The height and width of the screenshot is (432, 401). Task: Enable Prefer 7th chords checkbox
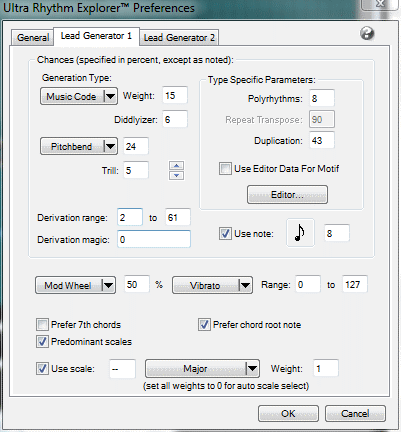pyautogui.click(x=42, y=324)
